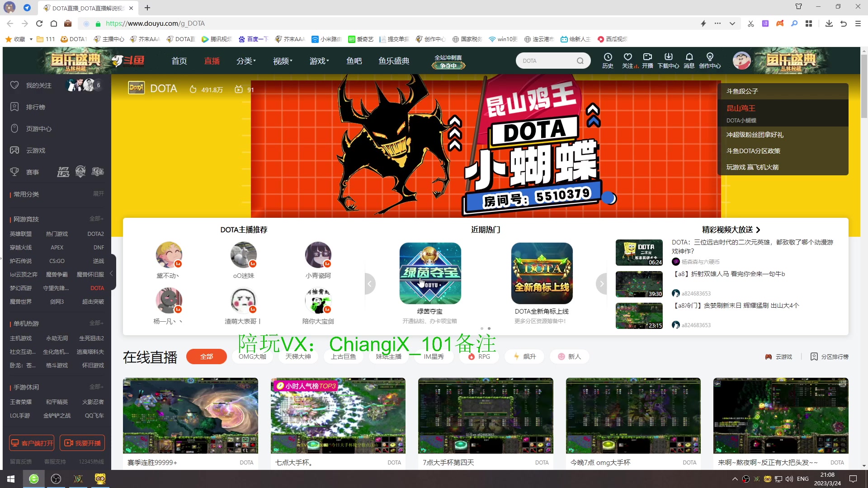The width and height of the screenshot is (868, 488).
Task: Select the 飙升 filter tab
Action: [525, 357]
